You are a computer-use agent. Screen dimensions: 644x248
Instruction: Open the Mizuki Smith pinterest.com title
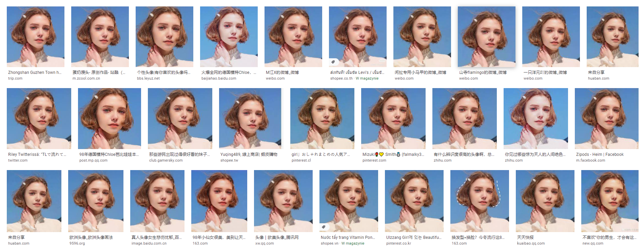click(x=393, y=154)
